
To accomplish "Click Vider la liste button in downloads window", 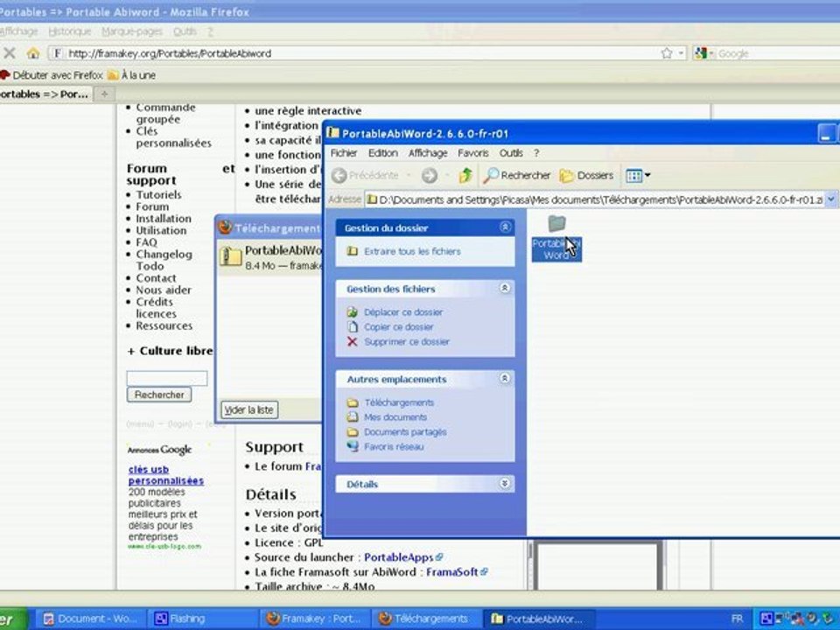I will click(x=249, y=409).
